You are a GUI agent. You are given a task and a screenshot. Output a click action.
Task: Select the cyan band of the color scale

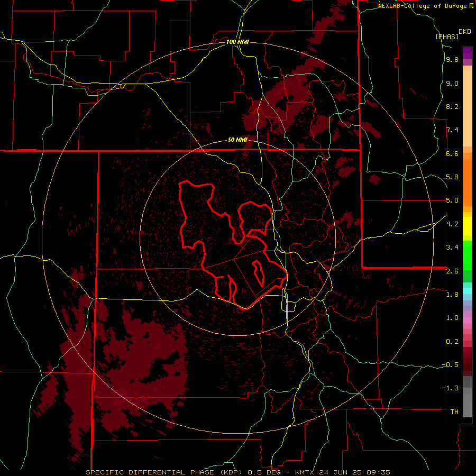pyautogui.click(x=467, y=291)
